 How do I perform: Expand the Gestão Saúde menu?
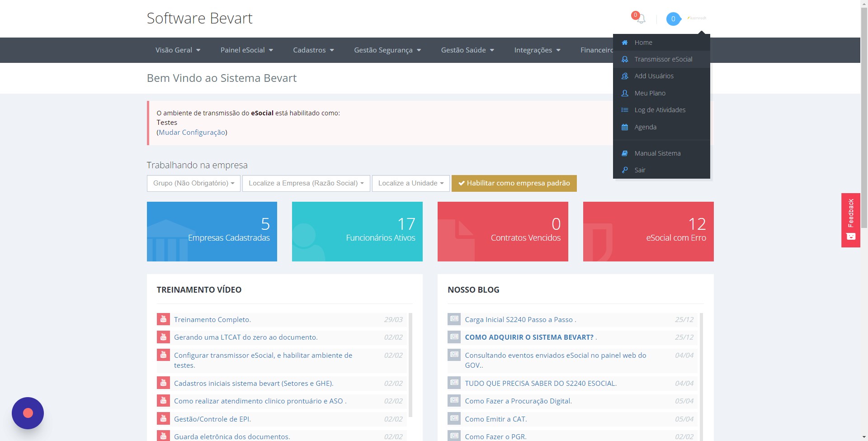coord(467,50)
